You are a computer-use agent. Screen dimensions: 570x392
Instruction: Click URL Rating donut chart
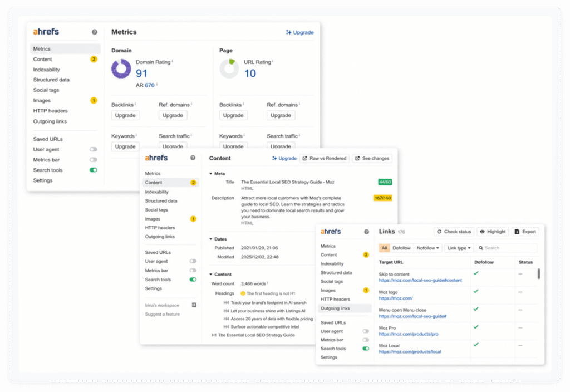[x=229, y=68]
